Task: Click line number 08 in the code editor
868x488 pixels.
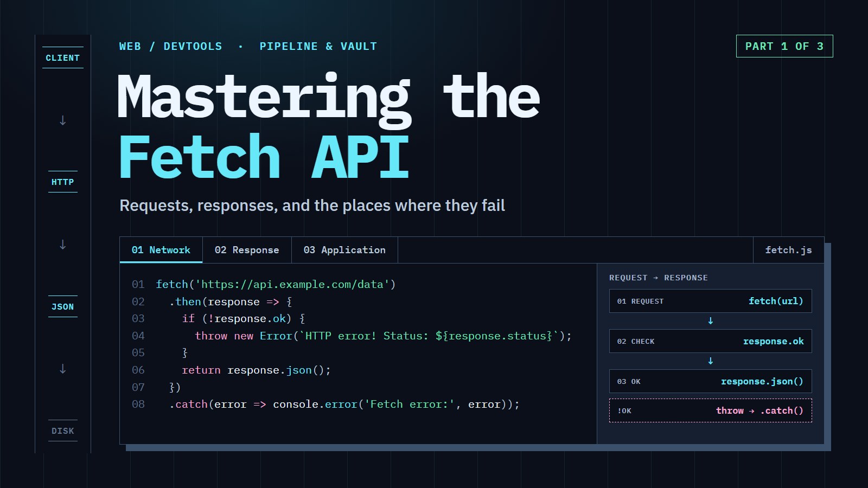Action: coord(138,404)
